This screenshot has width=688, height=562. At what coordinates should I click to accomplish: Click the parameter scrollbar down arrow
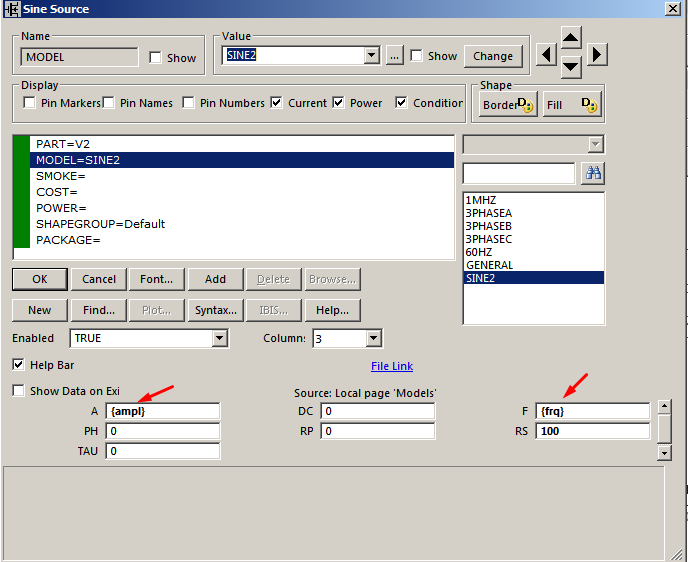[x=664, y=452]
